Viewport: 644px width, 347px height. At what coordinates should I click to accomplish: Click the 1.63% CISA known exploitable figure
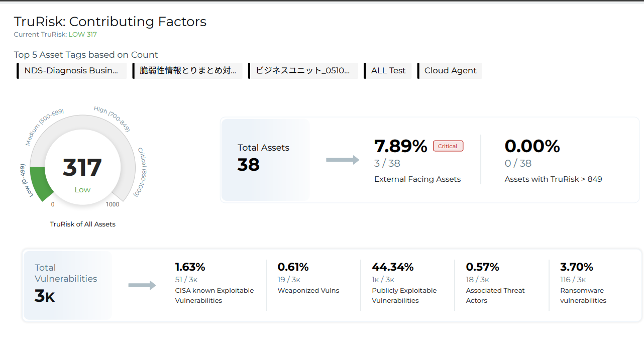[190, 267]
